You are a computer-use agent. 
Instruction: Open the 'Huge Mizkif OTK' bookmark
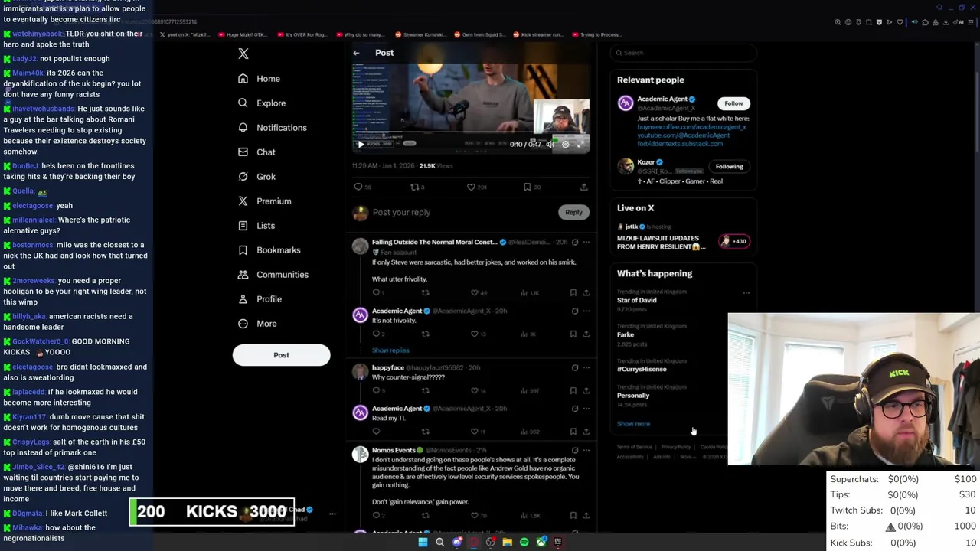tap(244, 34)
